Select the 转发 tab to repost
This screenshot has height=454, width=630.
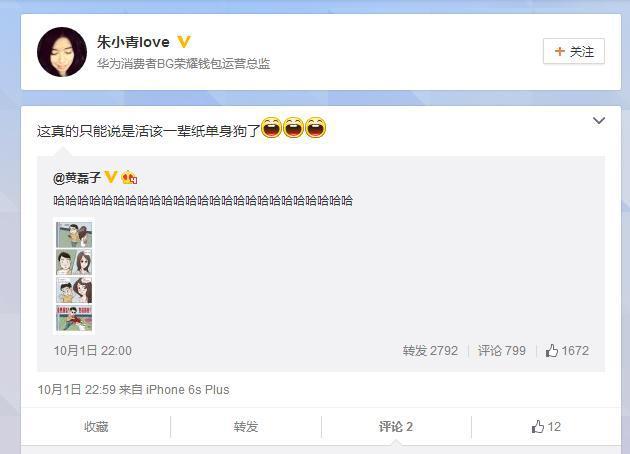click(245, 426)
